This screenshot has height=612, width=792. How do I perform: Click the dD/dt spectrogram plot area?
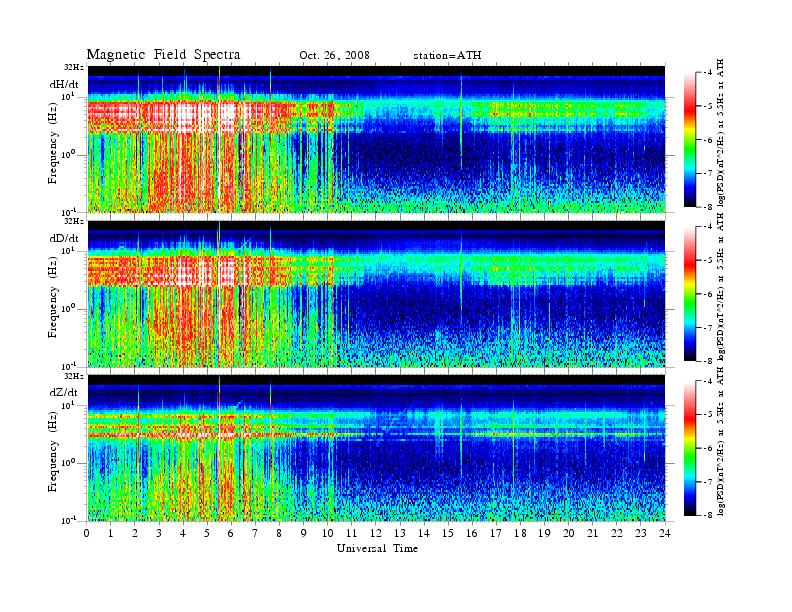click(x=376, y=294)
